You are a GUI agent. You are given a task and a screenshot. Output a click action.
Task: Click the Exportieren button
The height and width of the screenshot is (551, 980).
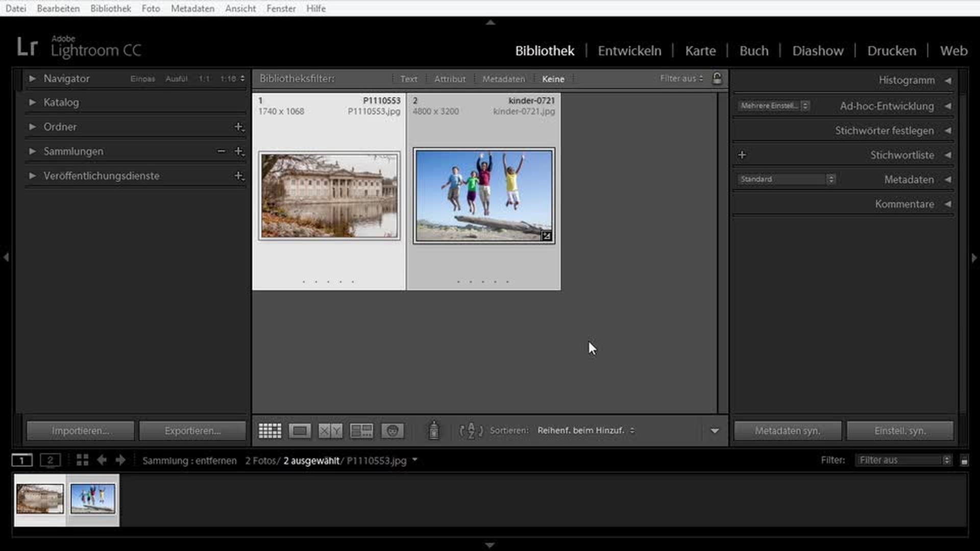pyautogui.click(x=192, y=431)
